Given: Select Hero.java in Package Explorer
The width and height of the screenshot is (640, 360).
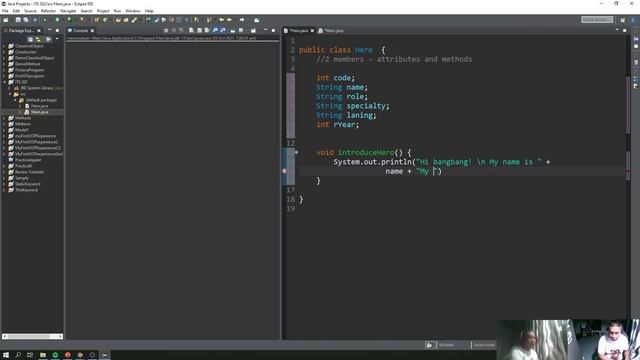Looking at the screenshot, I should (x=39, y=106).
